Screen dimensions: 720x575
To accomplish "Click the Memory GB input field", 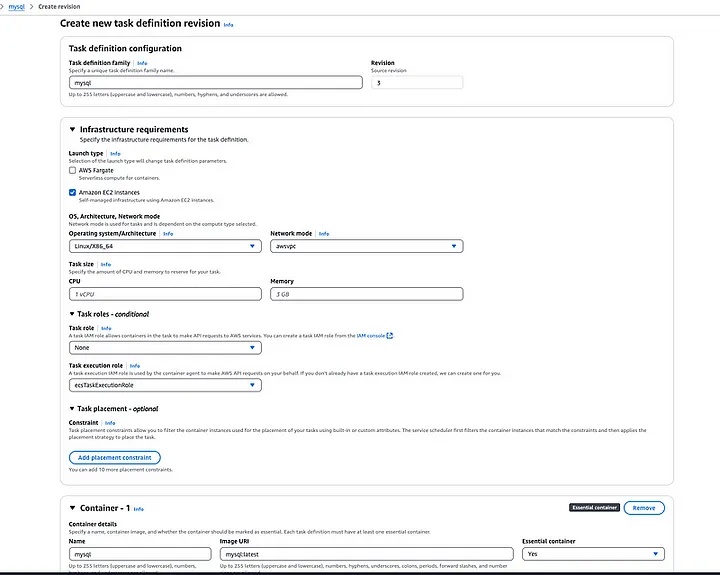I will pyautogui.click(x=366, y=294).
